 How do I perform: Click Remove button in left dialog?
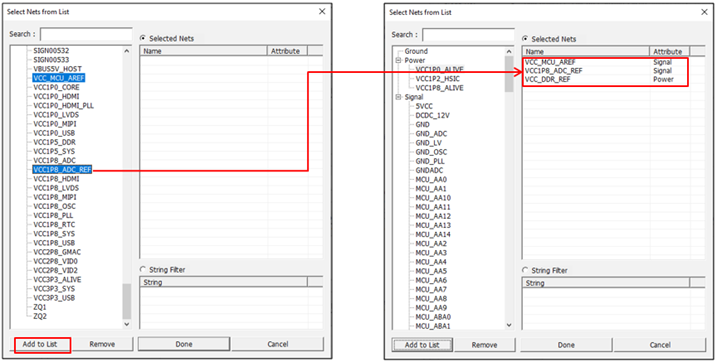[x=102, y=344]
